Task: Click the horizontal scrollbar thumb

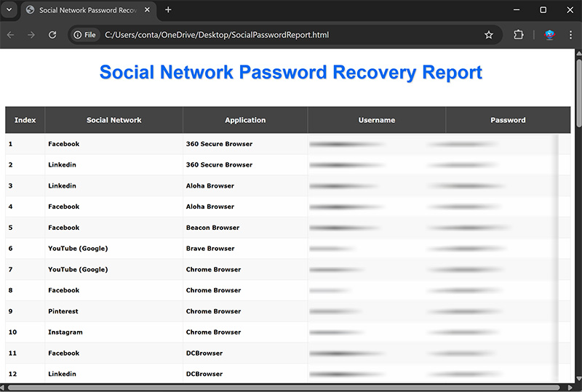Action: (284, 388)
